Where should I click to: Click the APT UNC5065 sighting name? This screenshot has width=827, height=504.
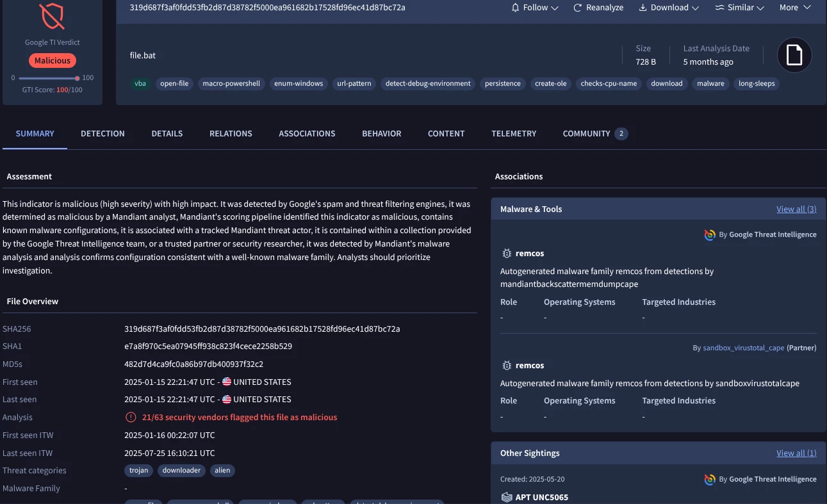[x=542, y=497]
